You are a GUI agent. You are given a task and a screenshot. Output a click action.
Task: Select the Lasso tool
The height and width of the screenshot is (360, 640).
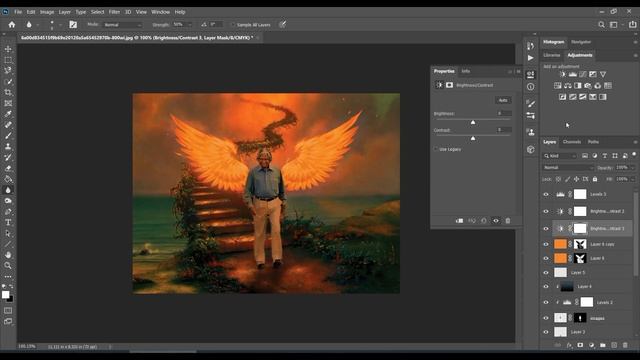pyautogui.click(x=8, y=71)
